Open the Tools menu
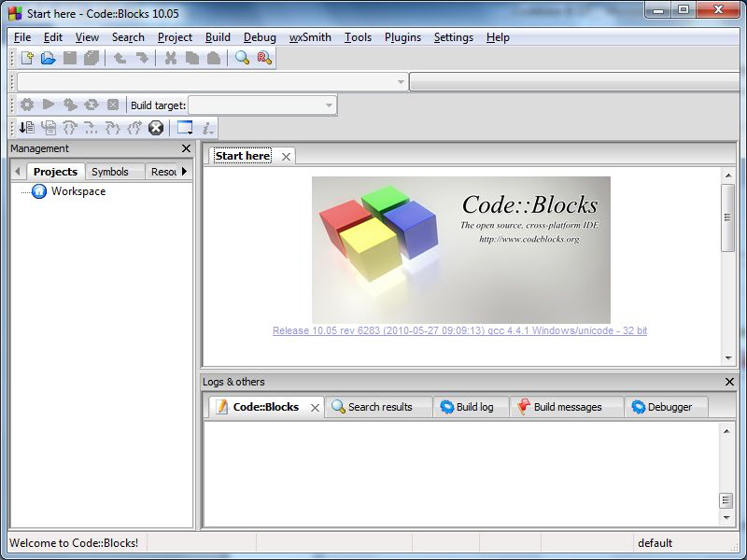The image size is (747, 560). (x=358, y=37)
